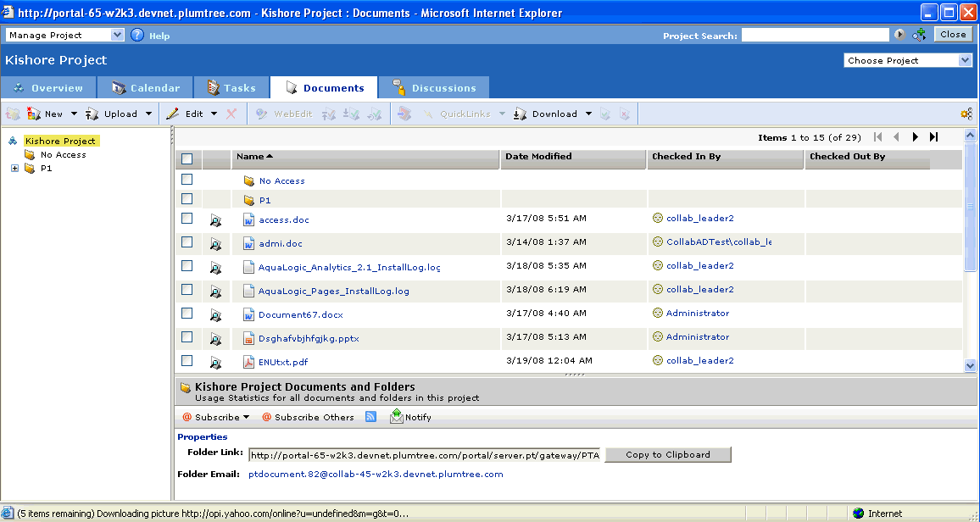Check the box for Document67.docx
The image size is (980, 522).
tap(187, 313)
